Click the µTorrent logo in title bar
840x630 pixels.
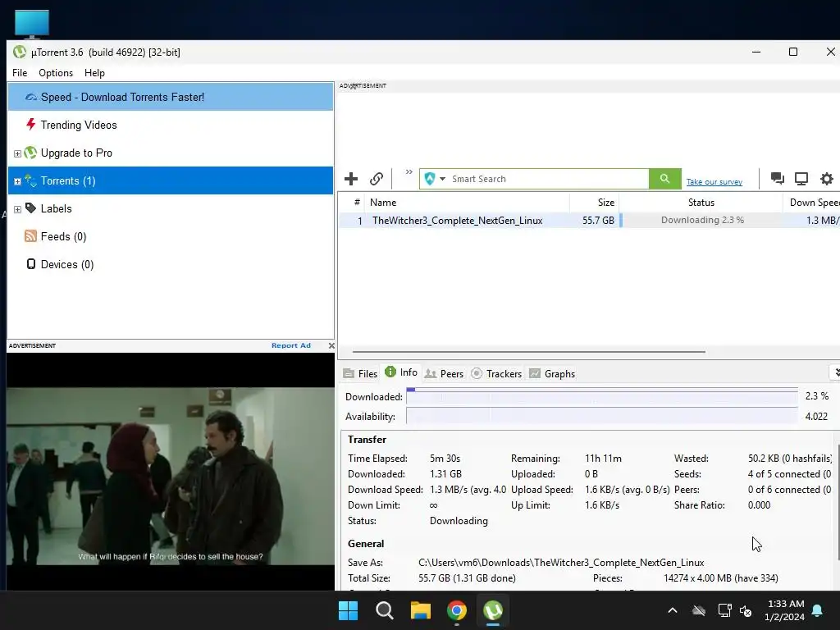coord(20,52)
